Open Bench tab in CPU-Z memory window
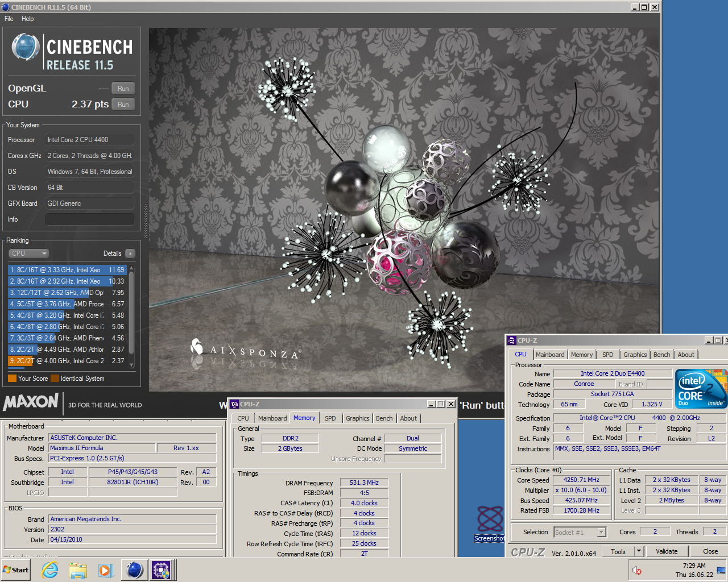The height and width of the screenshot is (582, 728). (384, 418)
